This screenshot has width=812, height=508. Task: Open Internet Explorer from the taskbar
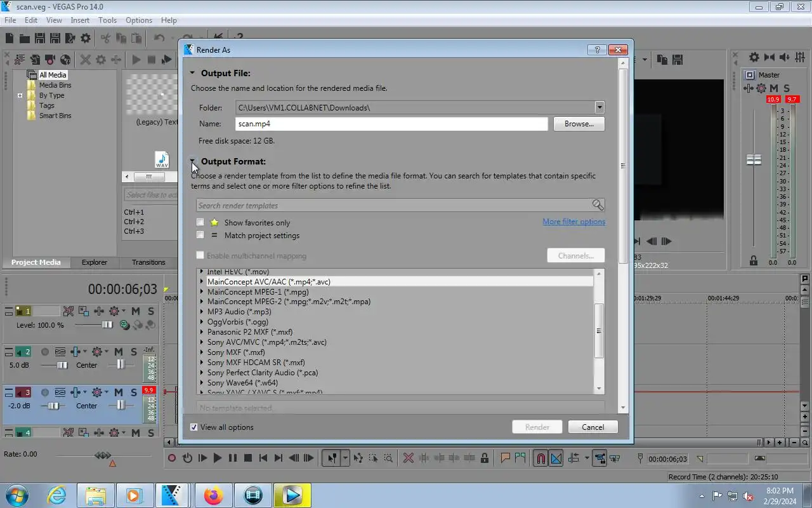click(56, 495)
